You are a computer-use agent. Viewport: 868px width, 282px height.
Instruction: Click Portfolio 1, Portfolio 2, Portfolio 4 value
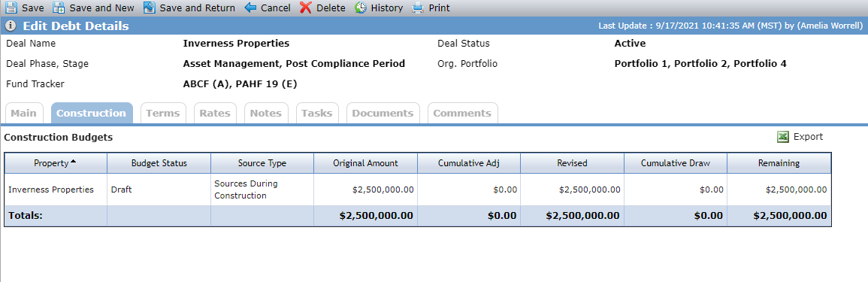point(700,64)
